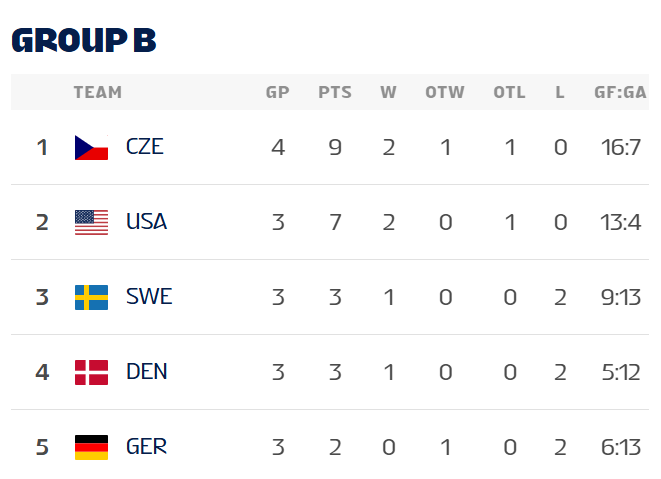Click the TEAM column header

pyautogui.click(x=98, y=92)
